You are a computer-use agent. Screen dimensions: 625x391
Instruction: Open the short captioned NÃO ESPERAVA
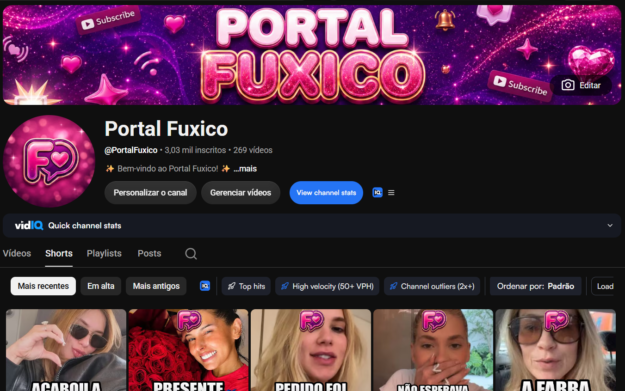point(433,350)
